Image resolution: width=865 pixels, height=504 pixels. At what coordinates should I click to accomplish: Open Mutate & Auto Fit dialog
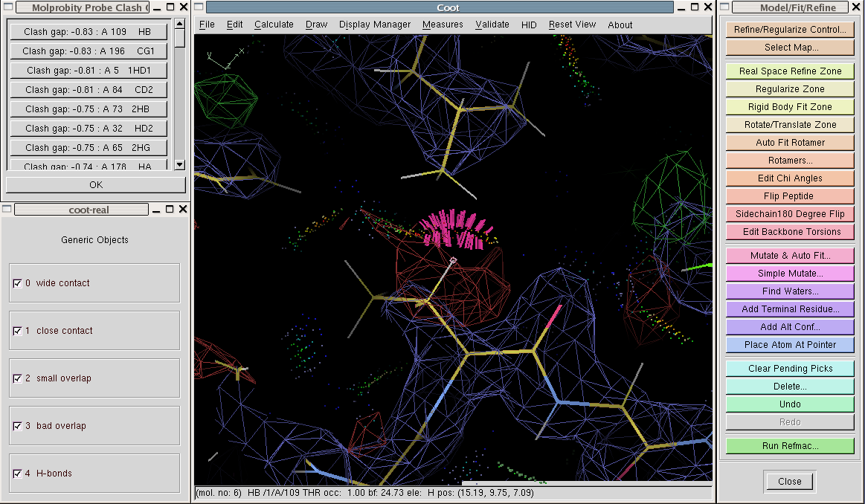790,256
